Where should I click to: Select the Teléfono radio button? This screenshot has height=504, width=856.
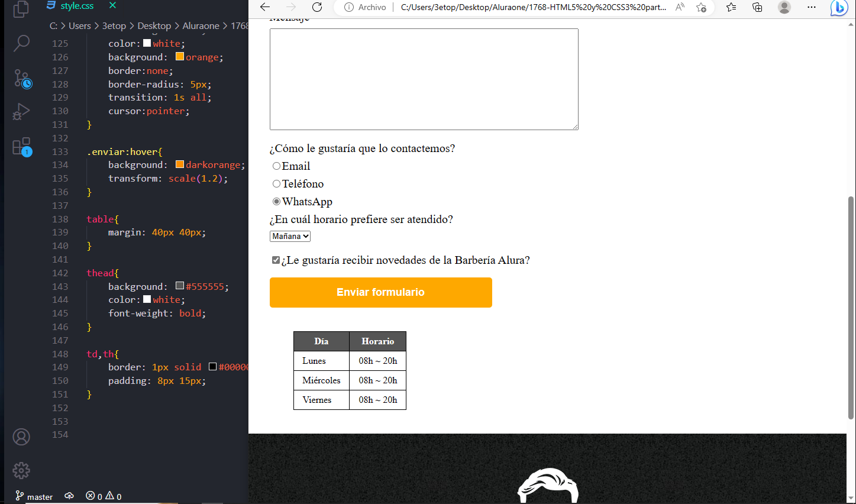(x=276, y=184)
